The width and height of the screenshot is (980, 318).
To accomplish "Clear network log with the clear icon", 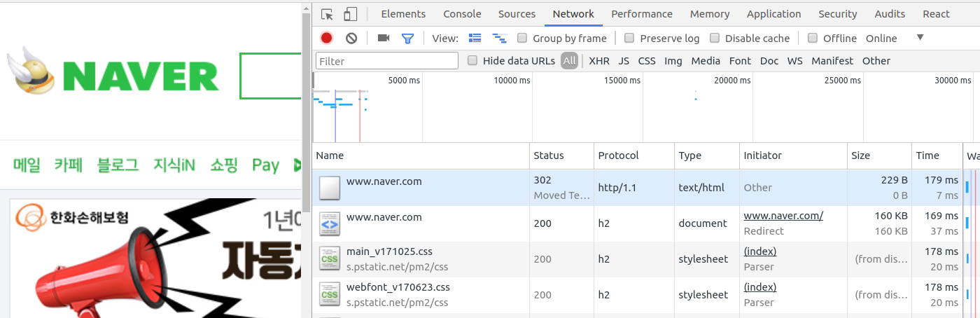I will tap(351, 38).
